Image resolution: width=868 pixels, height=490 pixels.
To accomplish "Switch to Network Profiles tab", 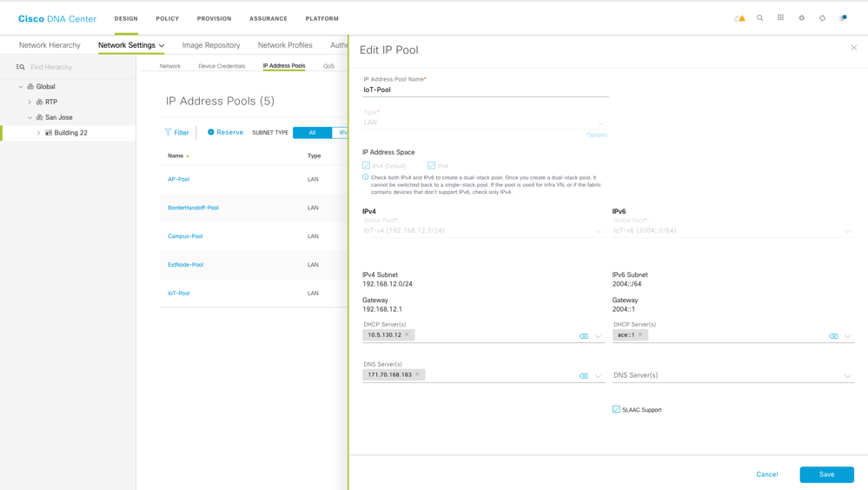I will pos(285,45).
